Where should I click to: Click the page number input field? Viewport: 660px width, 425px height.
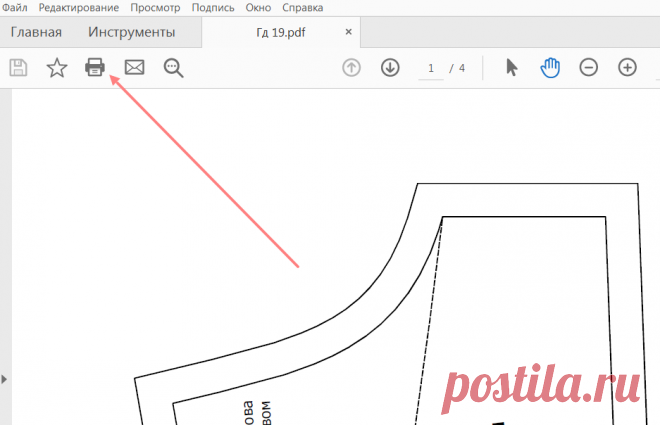(431, 68)
